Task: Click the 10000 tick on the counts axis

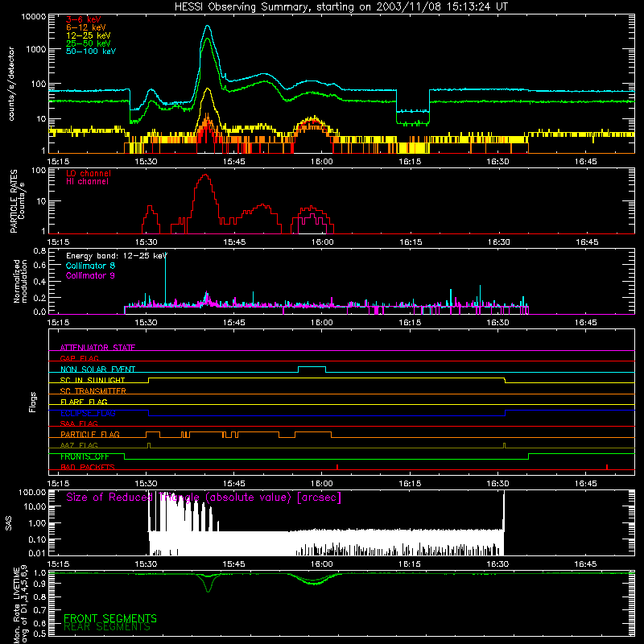Action: (34, 17)
